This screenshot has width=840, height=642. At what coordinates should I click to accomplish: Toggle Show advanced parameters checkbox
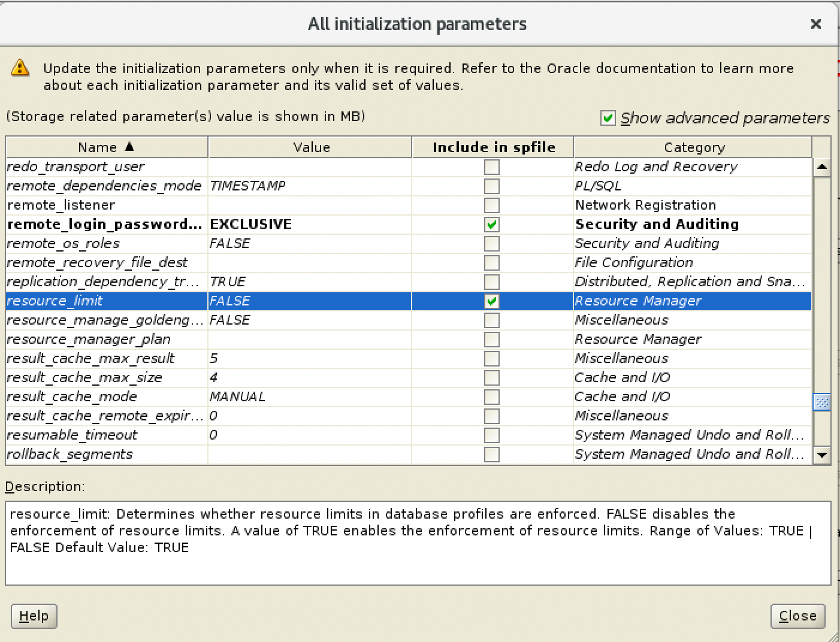point(608,118)
